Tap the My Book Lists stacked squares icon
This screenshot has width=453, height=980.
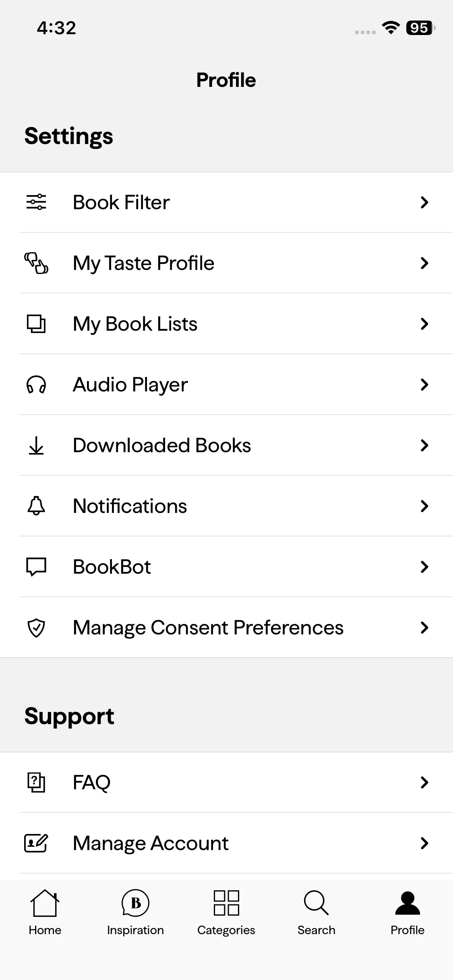(x=36, y=324)
